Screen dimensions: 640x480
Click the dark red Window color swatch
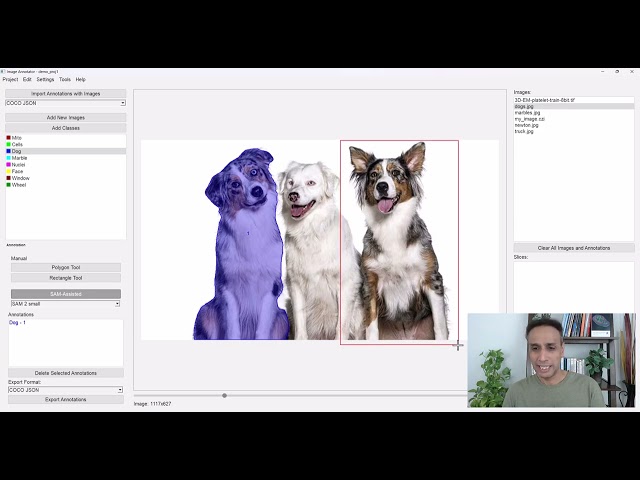(x=9, y=178)
